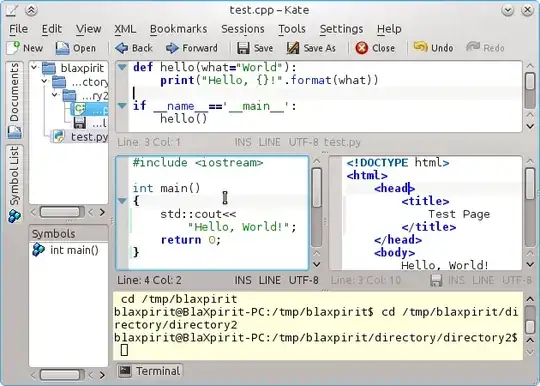Open the XML menu
This screenshot has height=386, width=540.
click(125, 29)
